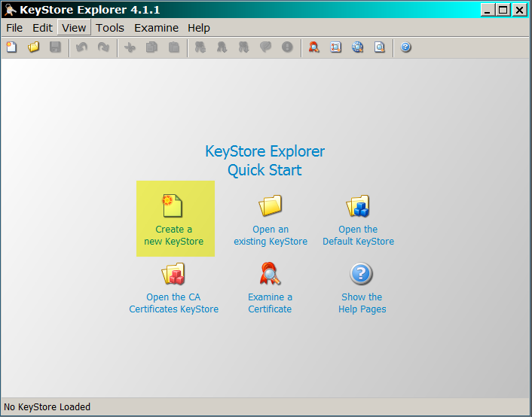Click the KeyStore Explorer 4.1.1 title bar text
This screenshot has height=417, width=532.
[90, 10]
